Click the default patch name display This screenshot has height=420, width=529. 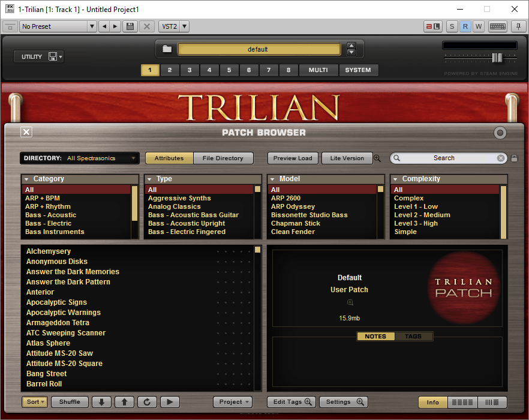point(259,49)
